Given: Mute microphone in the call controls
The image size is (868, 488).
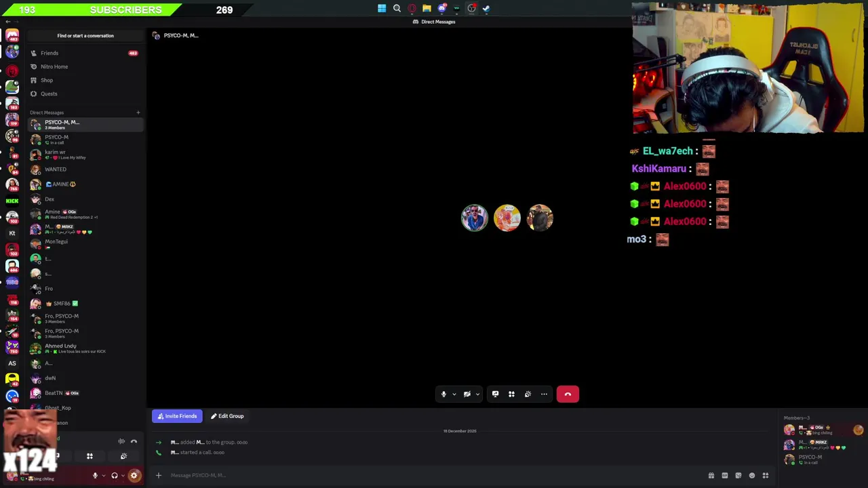Looking at the screenshot, I should (443, 394).
